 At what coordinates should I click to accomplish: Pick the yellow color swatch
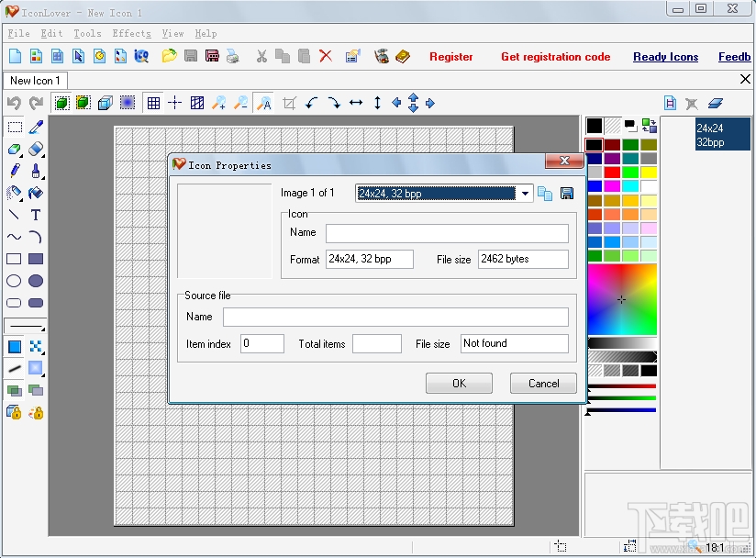(649, 173)
